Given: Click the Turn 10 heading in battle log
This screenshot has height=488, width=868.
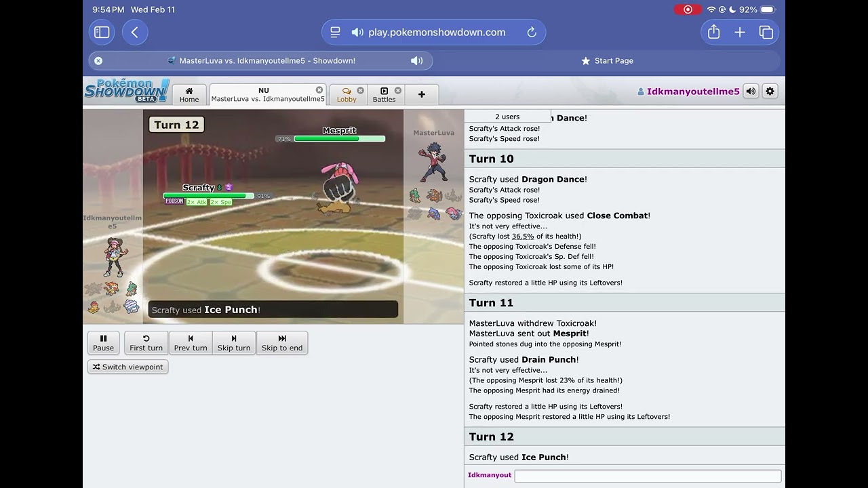Looking at the screenshot, I should 492,159.
